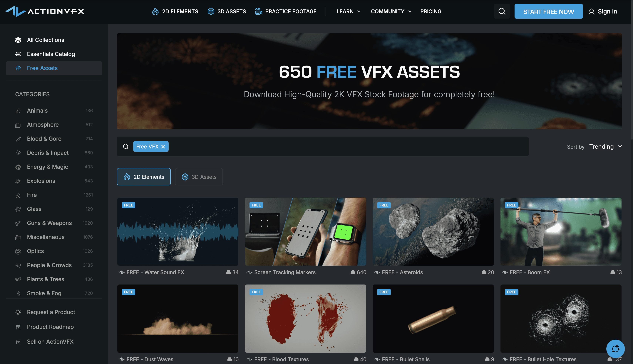Click the Free Assets gift box icon
This screenshot has width=633, height=364.
[17, 68]
